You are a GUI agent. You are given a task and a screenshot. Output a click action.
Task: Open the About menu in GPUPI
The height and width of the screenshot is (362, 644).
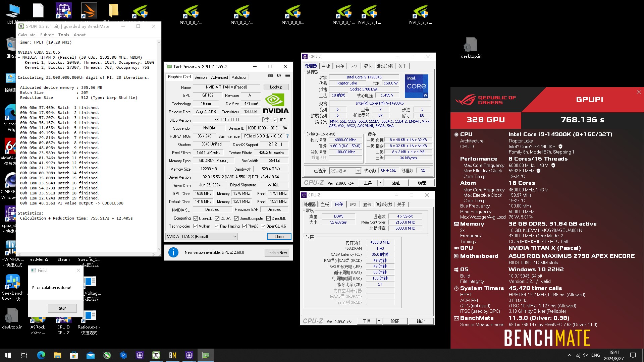pyautogui.click(x=79, y=35)
